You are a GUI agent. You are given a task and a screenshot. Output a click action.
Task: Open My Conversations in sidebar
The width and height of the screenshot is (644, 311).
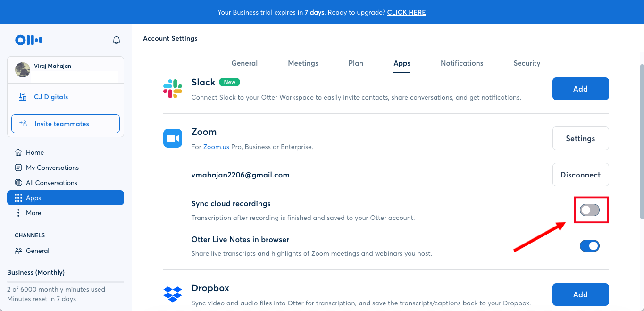pyautogui.click(x=66, y=168)
